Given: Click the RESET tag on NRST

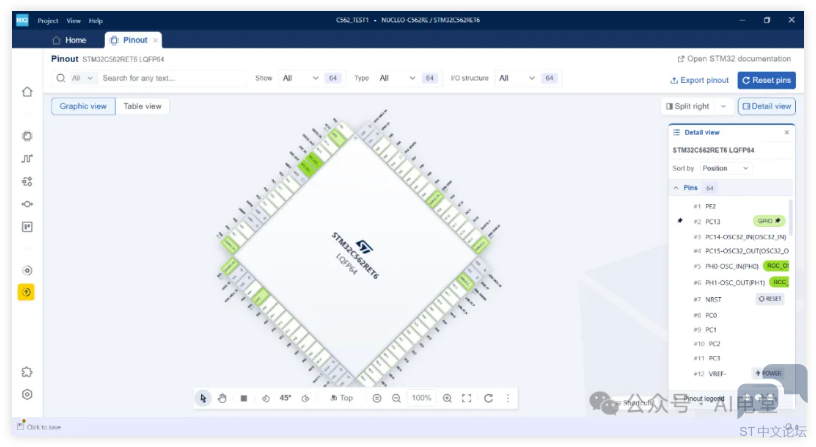Looking at the screenshot, I should coord(770,299).
